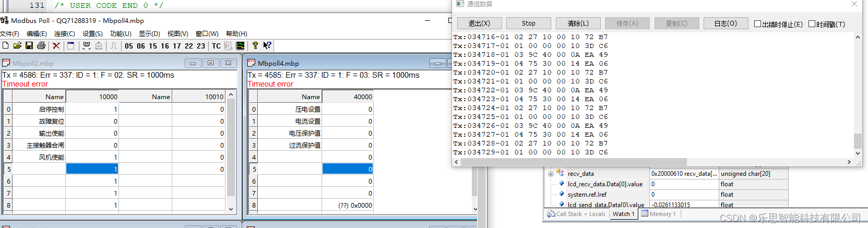Enable the 出错时停止(E) checkbox

(758, 24)
